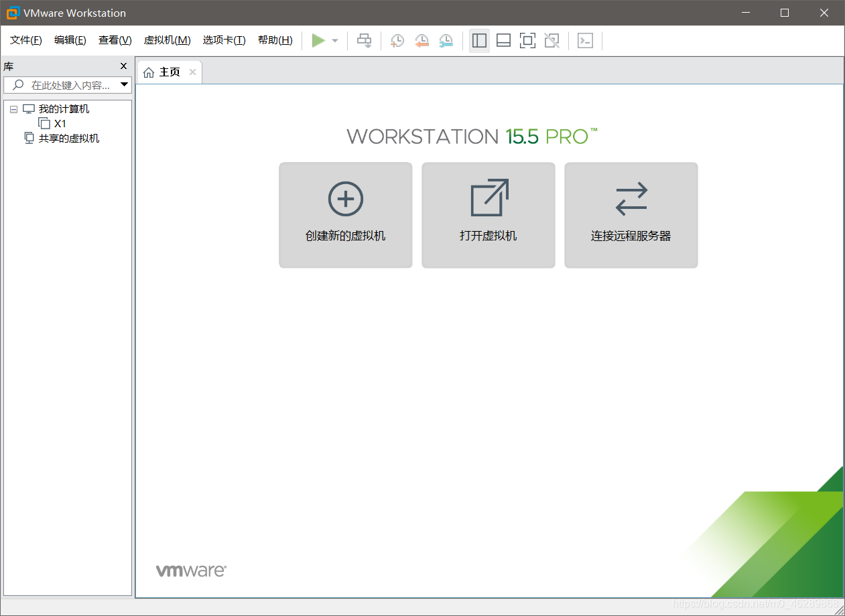Open the 帮助(H) menu

coord(275,40)
